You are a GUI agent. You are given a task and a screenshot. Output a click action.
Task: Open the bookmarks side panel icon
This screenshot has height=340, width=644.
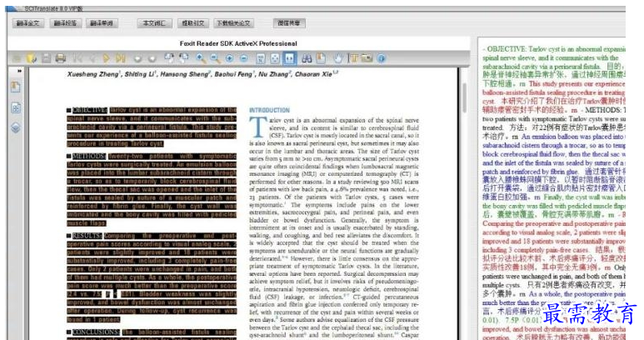(x=16, y=87)
